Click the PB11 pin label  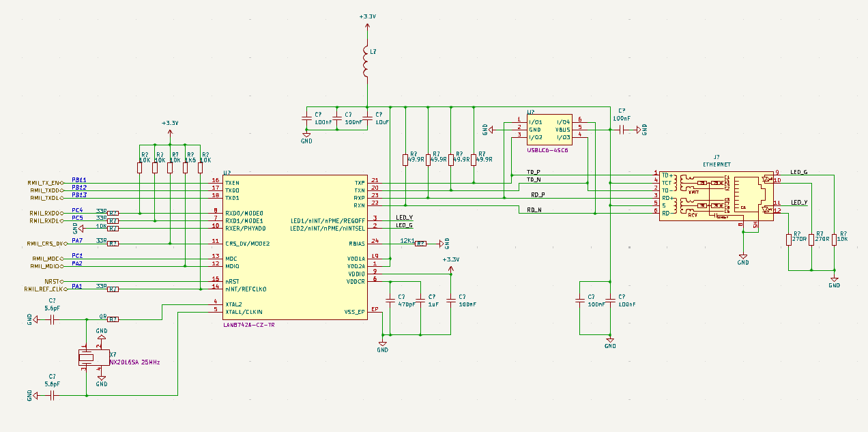(x=79, y=179)
